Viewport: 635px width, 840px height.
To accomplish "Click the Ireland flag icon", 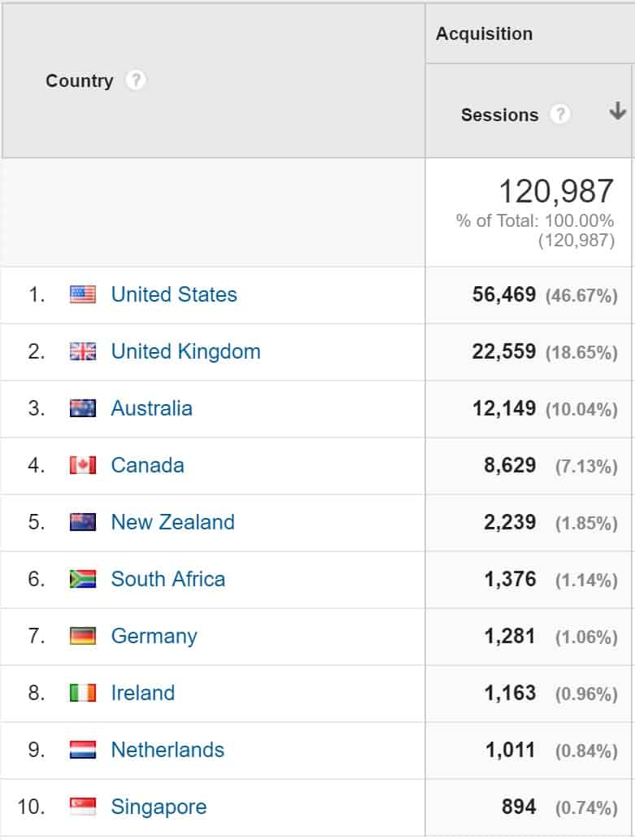I will tap(83, 693).
